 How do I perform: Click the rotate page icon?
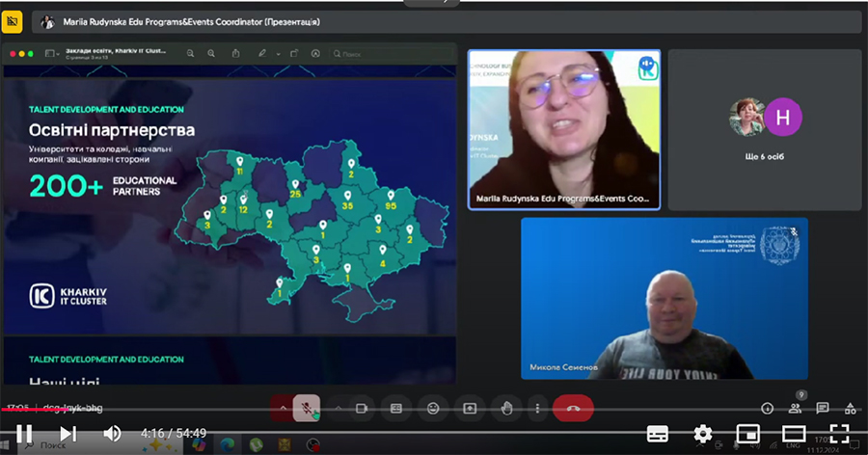click(294, 54)
